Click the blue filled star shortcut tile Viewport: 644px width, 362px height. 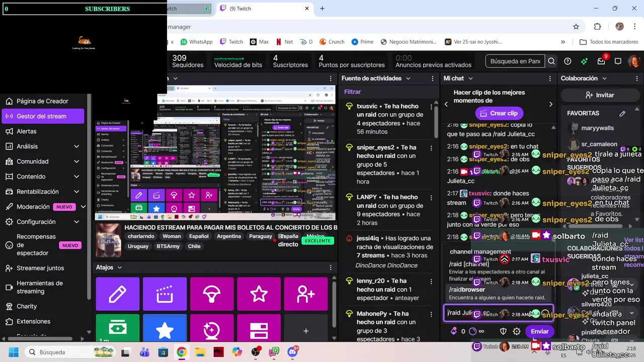click(x=165, y=328)
